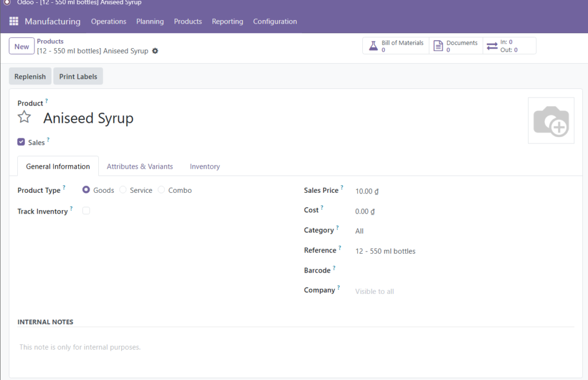The height and width of the screenshot is (380, 588).
Task: Select the Combo product type
Action: 161,190
